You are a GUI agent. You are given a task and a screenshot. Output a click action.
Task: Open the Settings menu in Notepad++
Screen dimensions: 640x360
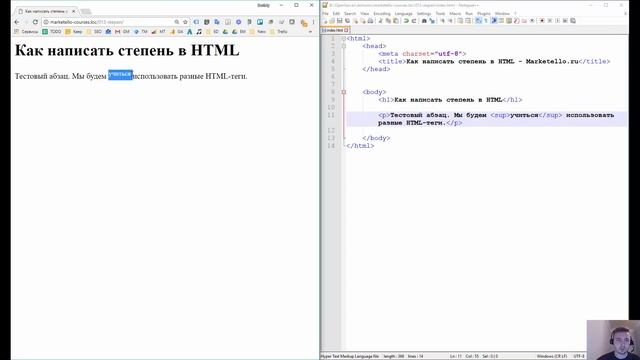pyautogui.click(x=424, y=13)
